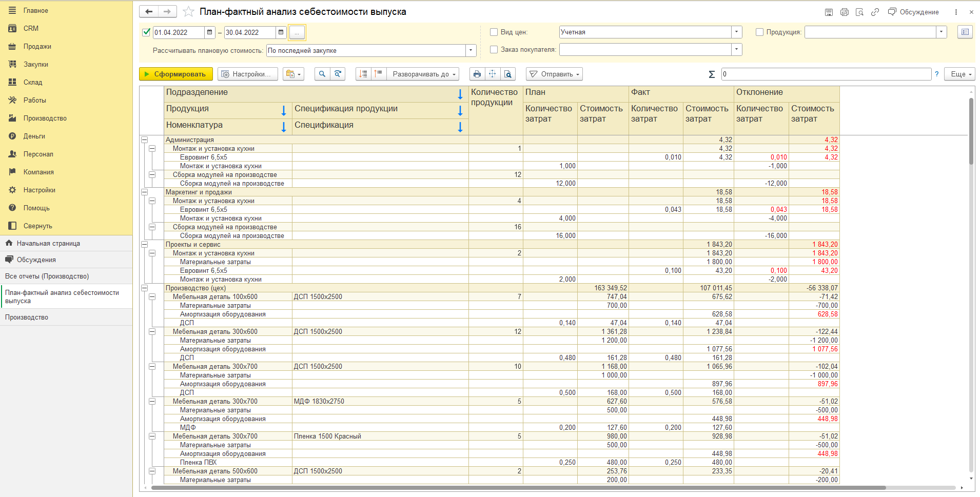Click the horizontal scrollbar under the report
The width and height of the screenshot is (980, 497).
518,488
